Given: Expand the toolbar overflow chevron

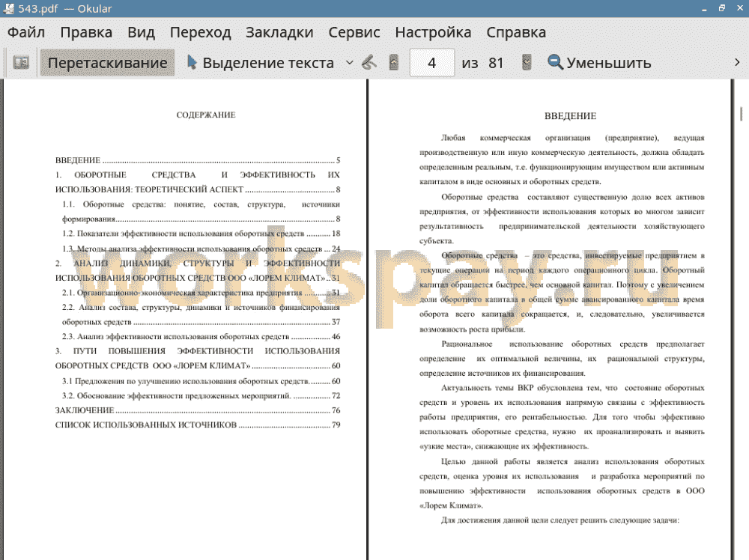Looking at the screenshot, I should [x=737, y=63].
